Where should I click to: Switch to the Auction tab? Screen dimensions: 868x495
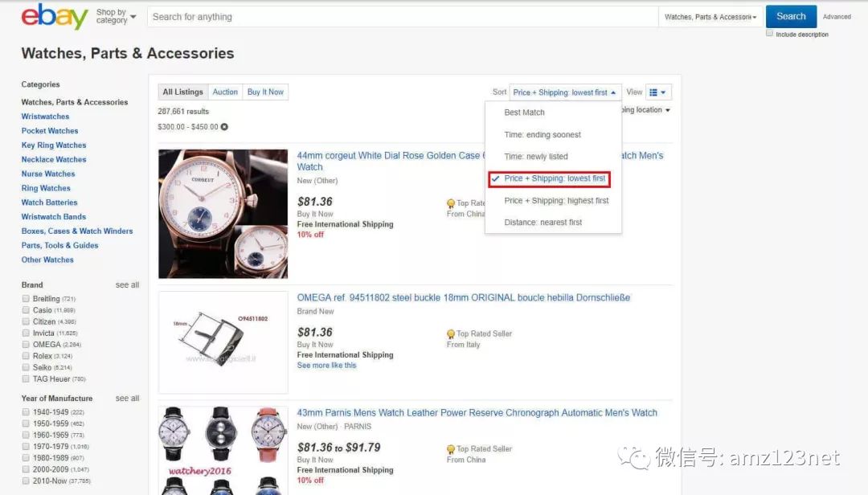click(x=225, y=92)
